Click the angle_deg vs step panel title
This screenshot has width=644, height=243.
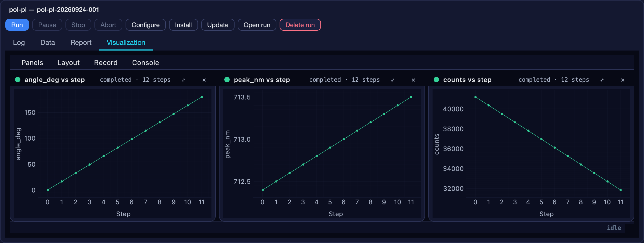[55, 80]
